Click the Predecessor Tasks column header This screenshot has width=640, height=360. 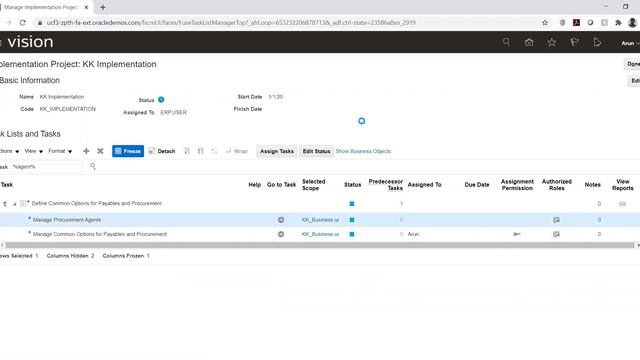click(385, 184)
